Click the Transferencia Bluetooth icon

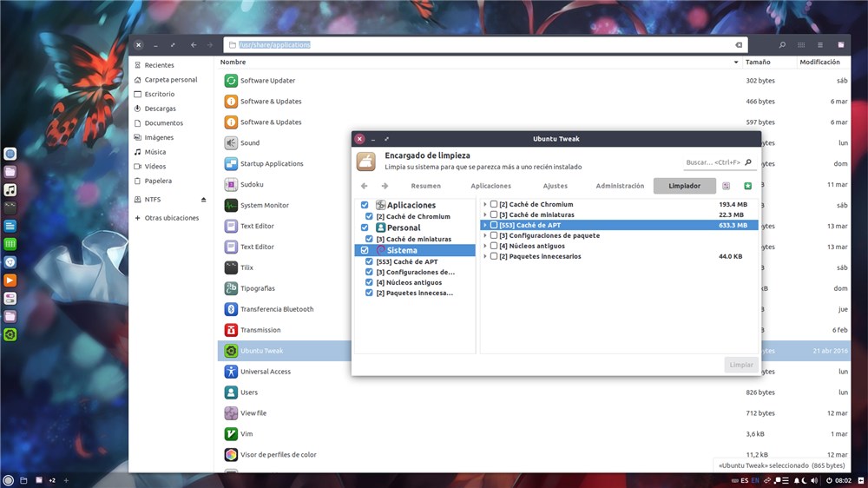click(x=231, y=309)
